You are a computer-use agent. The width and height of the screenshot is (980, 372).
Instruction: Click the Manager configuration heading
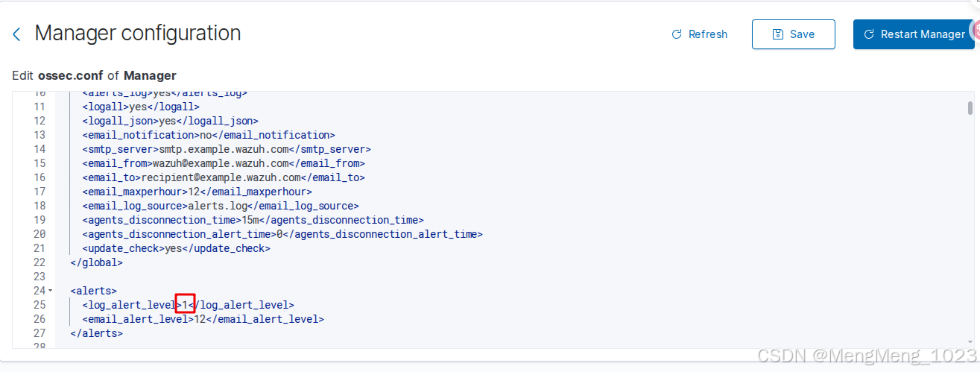point(138,34)
